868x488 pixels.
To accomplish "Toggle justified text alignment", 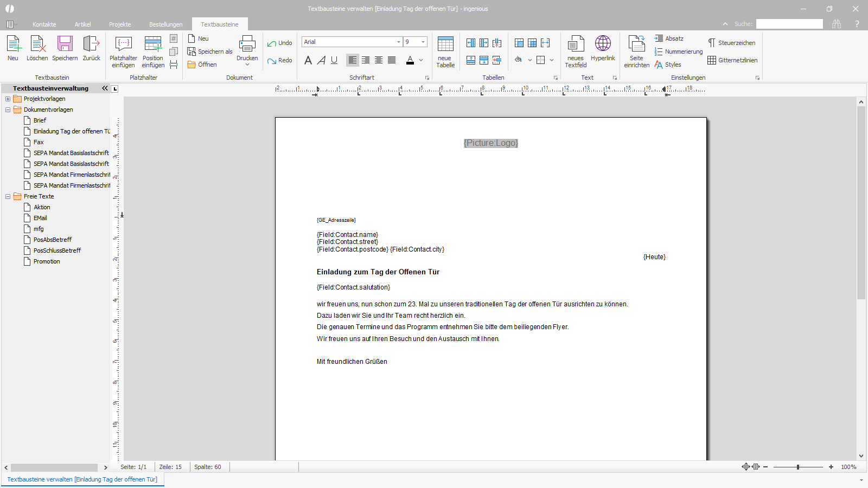I will (392, 60).
